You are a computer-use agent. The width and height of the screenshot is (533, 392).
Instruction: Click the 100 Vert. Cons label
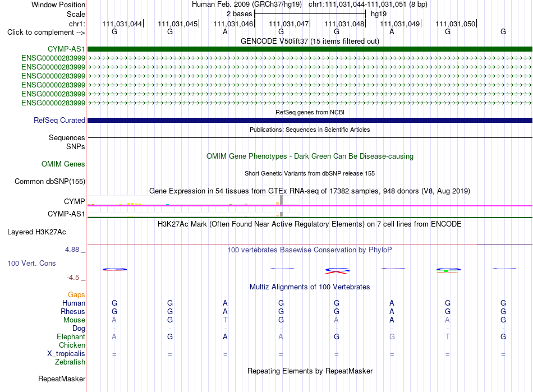pyautogui.click(x=31, y=263)
